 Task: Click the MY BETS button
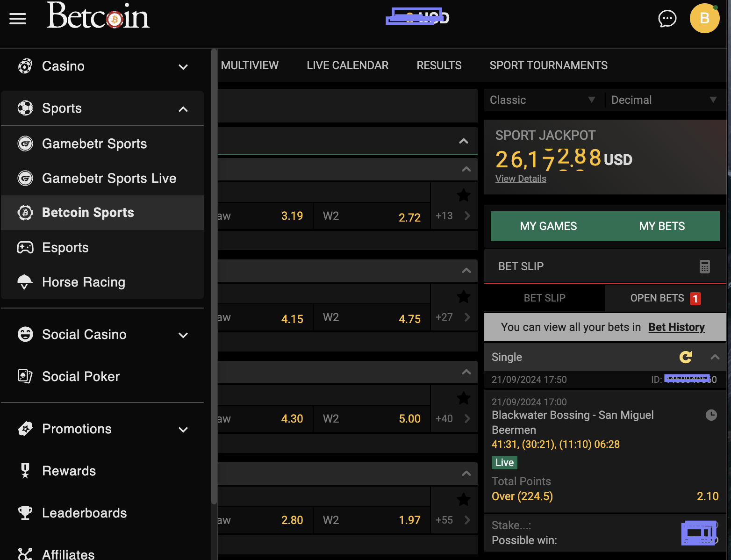[662, 226]
